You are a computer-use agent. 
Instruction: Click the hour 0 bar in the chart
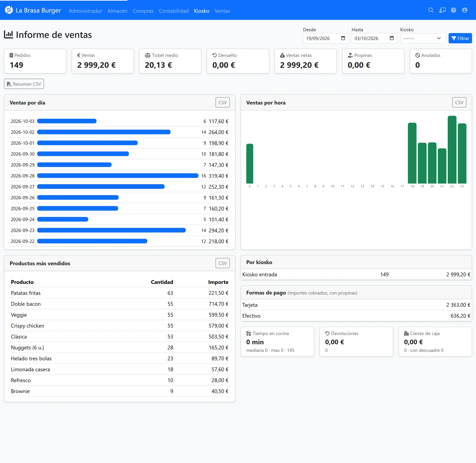click(x=250, y=164)
